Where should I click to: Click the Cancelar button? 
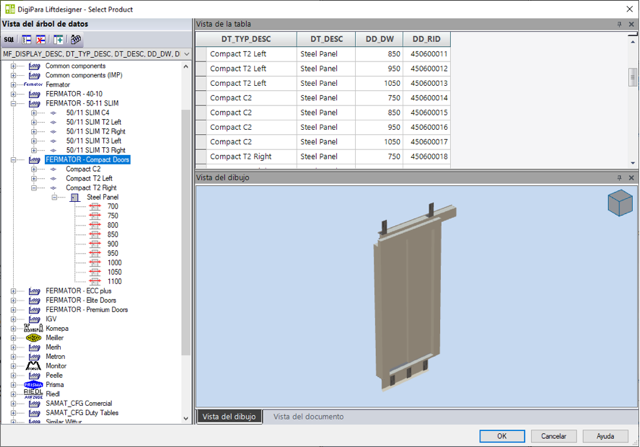(x=553, y=436)
